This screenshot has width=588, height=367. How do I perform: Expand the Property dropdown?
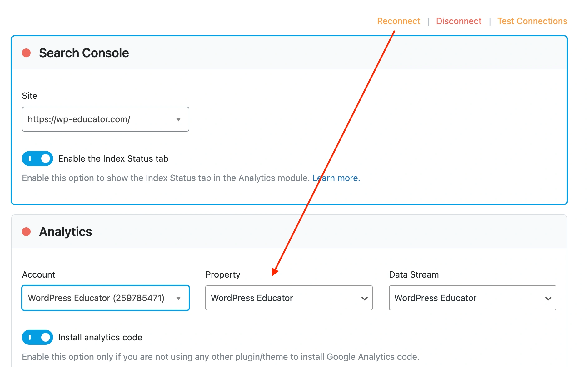(281, 298)
